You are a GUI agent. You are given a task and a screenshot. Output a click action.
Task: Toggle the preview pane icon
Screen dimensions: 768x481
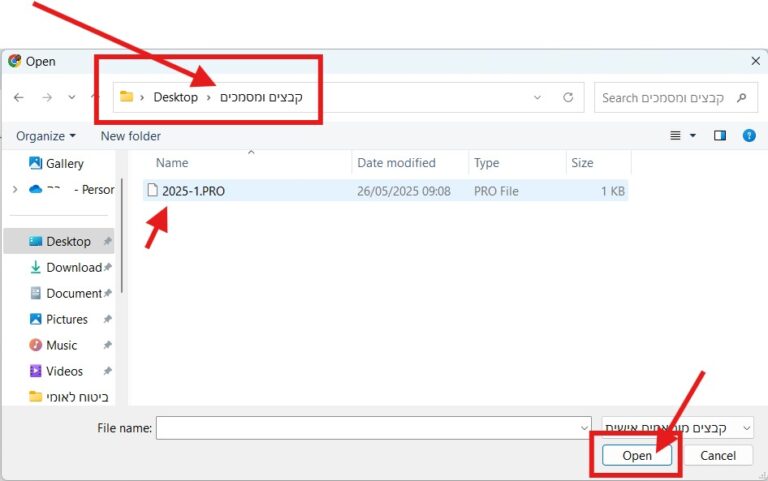pos(719,135)
